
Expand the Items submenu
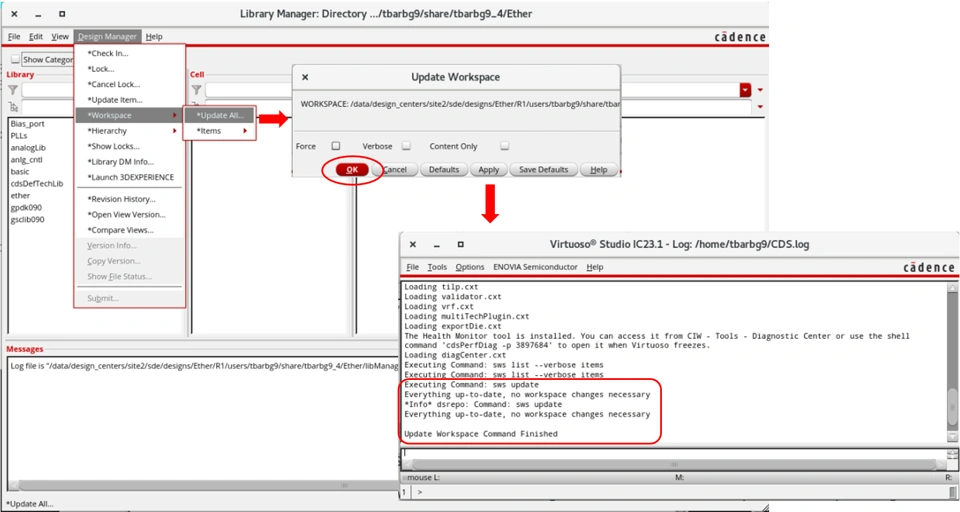220,130
